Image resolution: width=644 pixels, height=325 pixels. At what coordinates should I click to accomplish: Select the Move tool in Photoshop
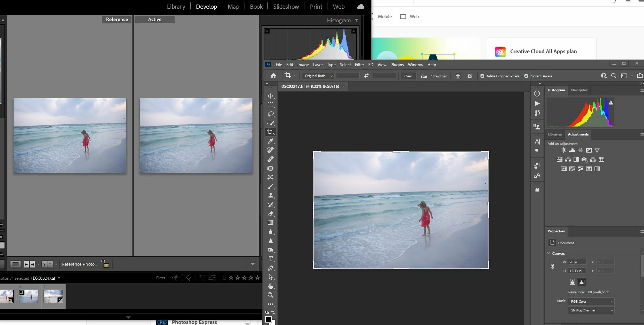point(271,96)
